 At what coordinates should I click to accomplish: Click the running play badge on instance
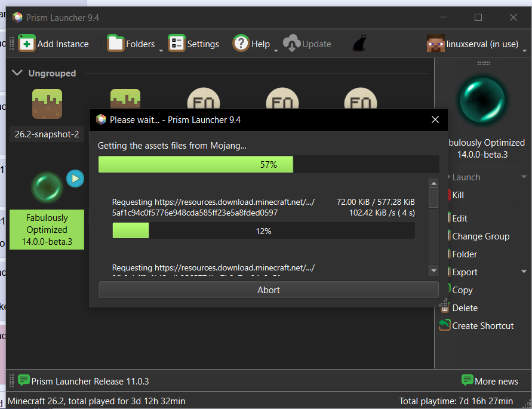(75, 179)
